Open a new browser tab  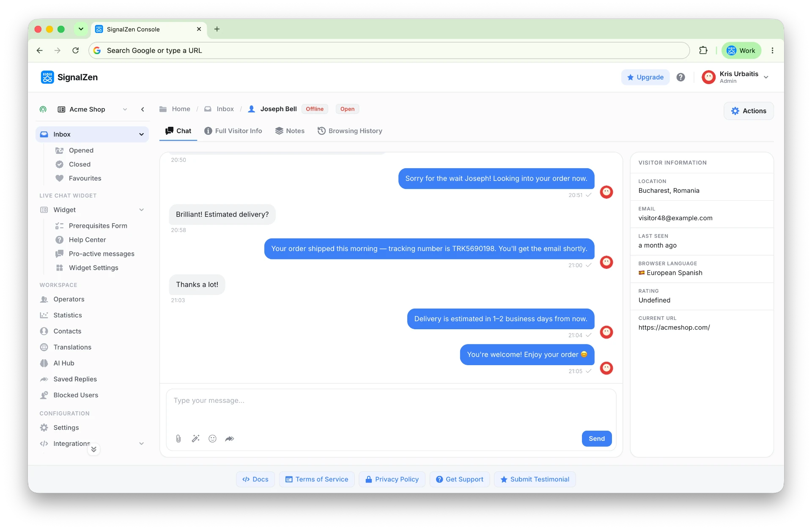coord(217,29)
